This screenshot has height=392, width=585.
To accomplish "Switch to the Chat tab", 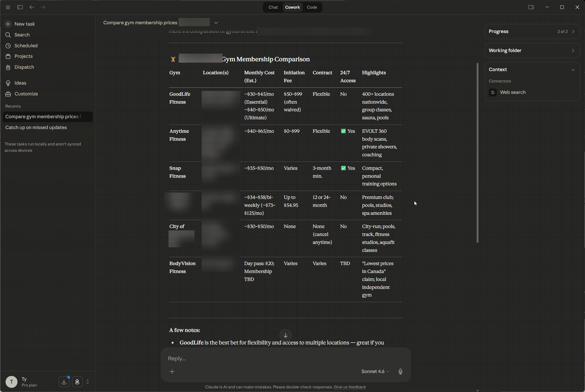I will (x=273, y=7).
